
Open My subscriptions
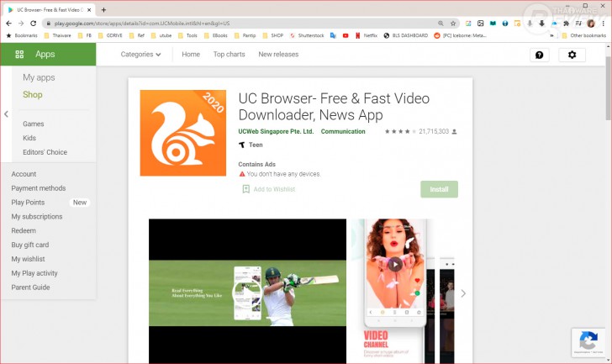(37, 217)
